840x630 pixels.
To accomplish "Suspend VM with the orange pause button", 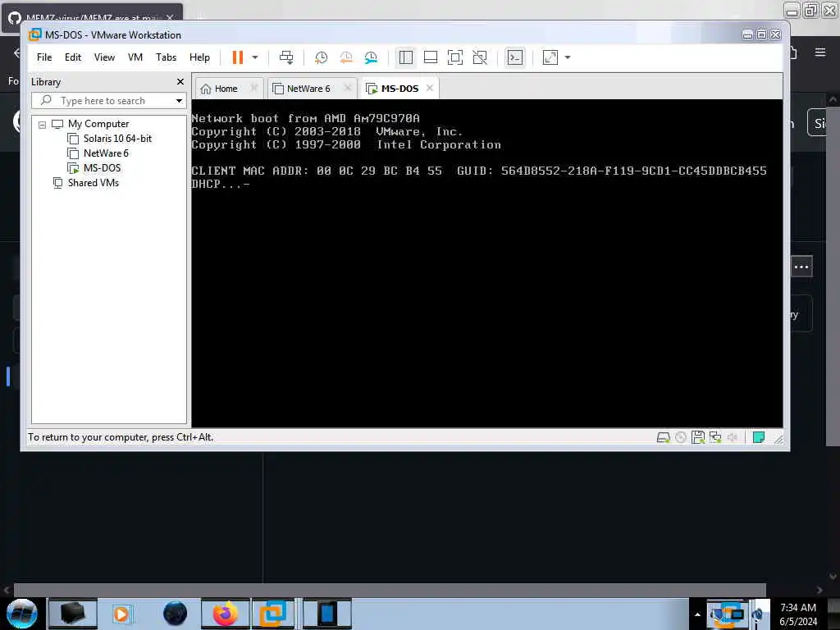I will [x=237, y=57].
